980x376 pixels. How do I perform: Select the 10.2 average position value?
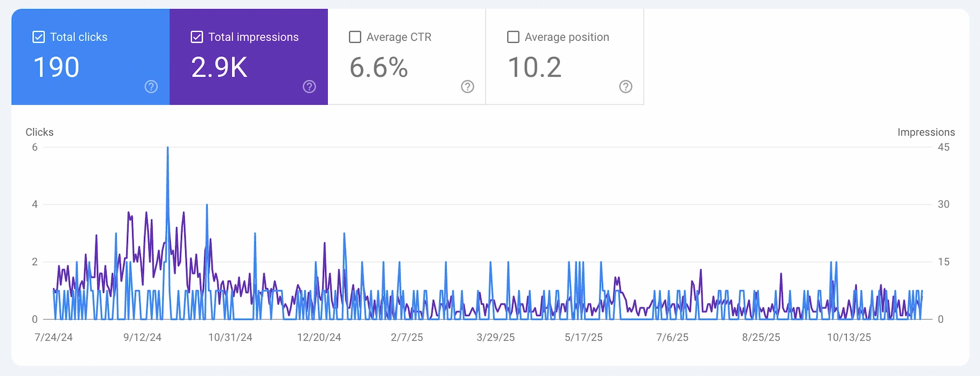[534, 67]
